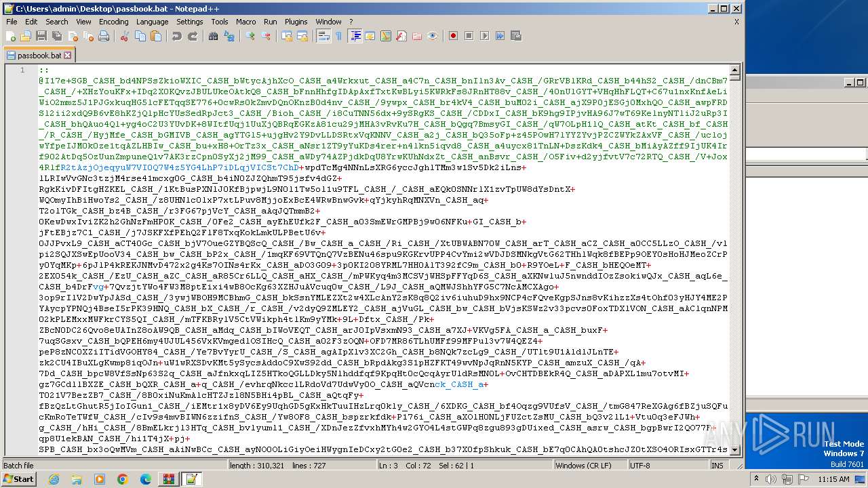Undo the last edit
Screen dimensions: 868x488
177,36
